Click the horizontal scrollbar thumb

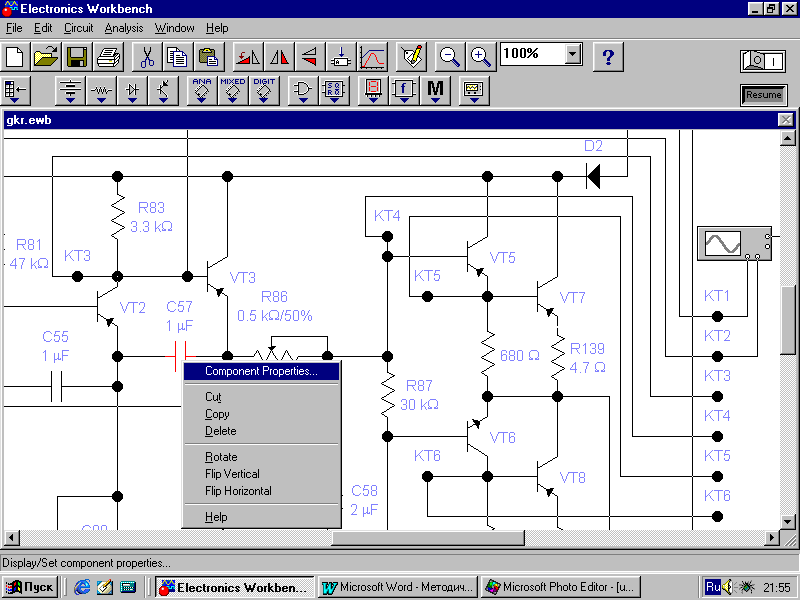tap(428, 537)
